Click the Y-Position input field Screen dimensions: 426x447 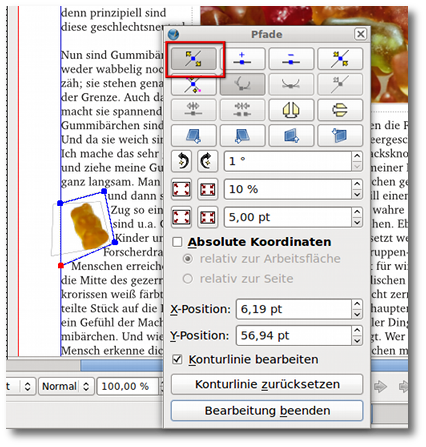tap(294, 335)
